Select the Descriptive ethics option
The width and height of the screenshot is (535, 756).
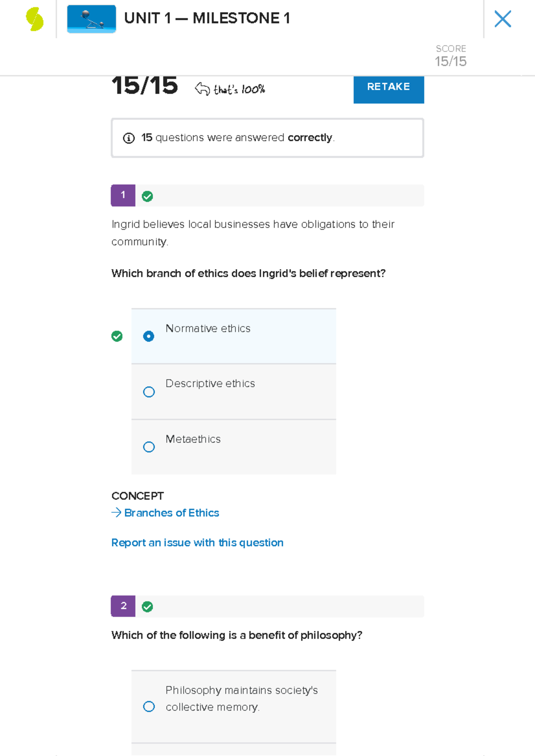click(x=149, y=392)
